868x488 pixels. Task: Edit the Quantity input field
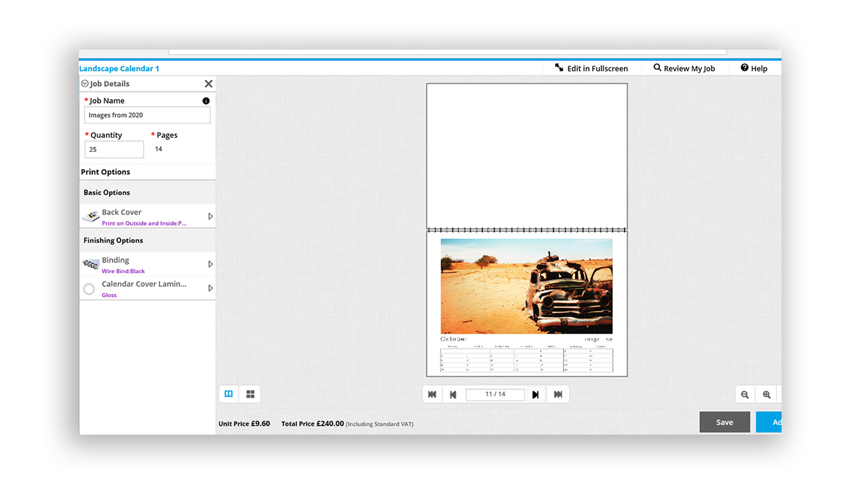[x=114, y=149]
